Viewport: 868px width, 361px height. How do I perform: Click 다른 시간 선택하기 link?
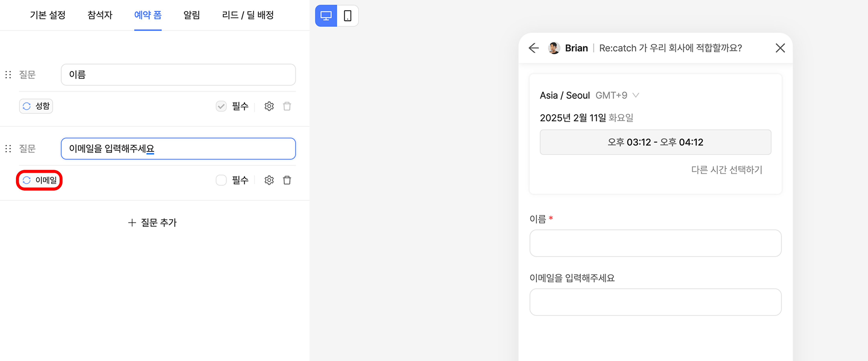726,170
